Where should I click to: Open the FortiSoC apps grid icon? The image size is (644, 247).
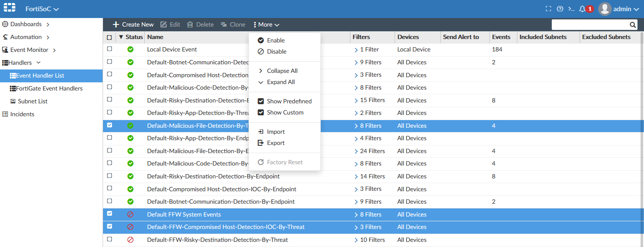[9, 8]
